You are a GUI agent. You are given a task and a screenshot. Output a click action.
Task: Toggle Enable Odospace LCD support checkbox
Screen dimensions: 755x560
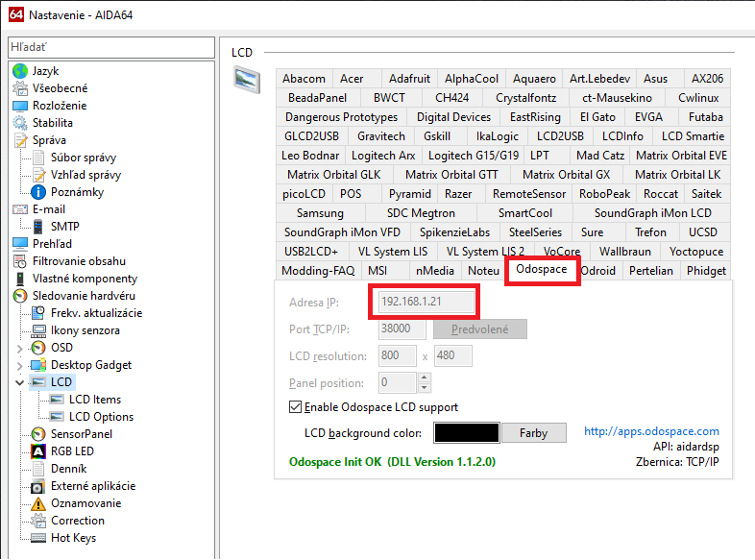tap(295, 407)
